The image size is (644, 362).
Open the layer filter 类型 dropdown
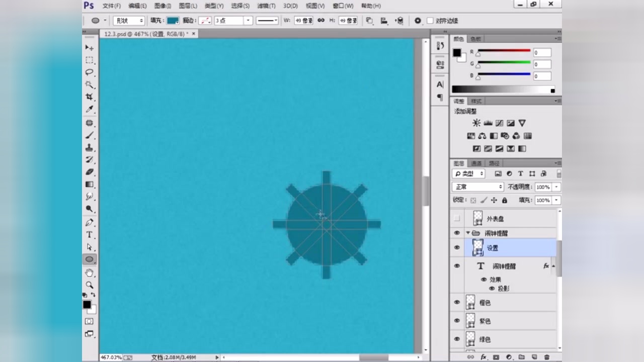(x=469, y=173)
